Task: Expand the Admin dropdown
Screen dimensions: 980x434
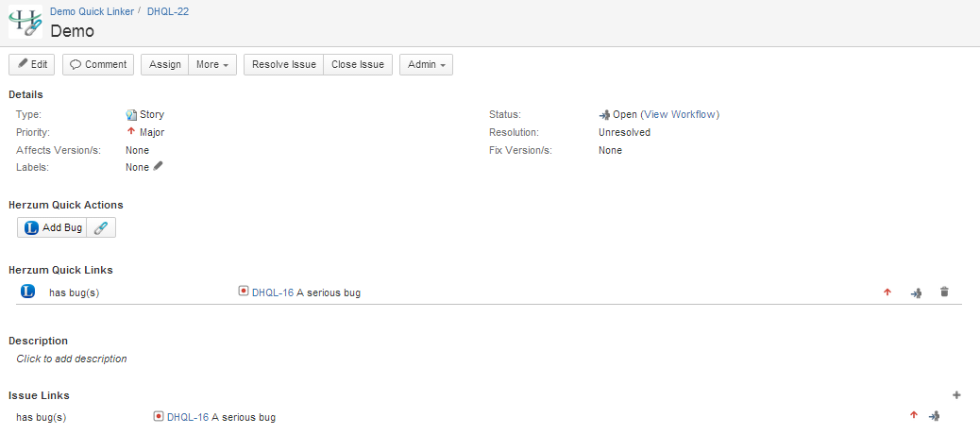Action: [x=426, y=64]
